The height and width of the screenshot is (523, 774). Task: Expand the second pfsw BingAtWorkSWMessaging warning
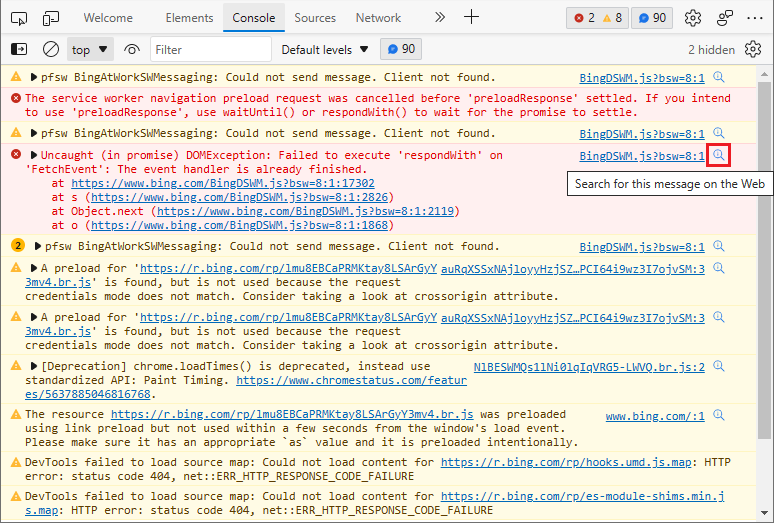click(x=34, y=133)
